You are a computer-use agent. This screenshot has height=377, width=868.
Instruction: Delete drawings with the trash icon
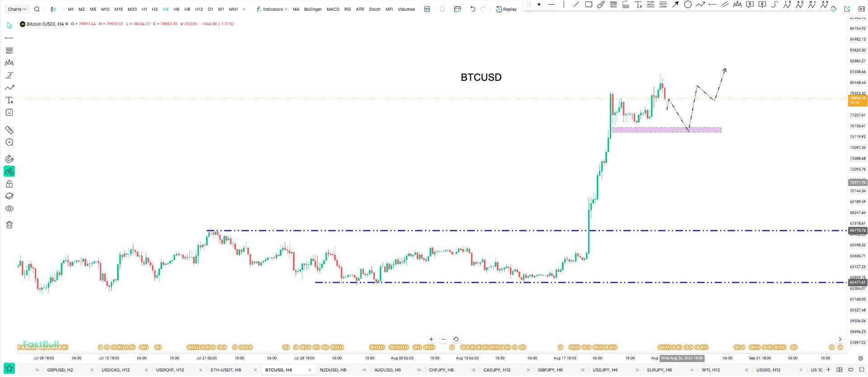9,225
